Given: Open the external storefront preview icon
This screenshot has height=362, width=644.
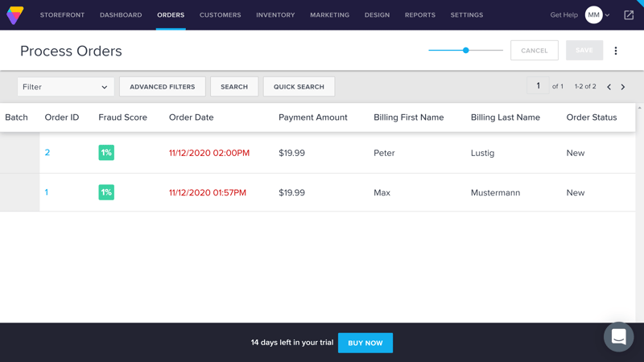Looking at the screenshot, I should (x=629, y=14).
